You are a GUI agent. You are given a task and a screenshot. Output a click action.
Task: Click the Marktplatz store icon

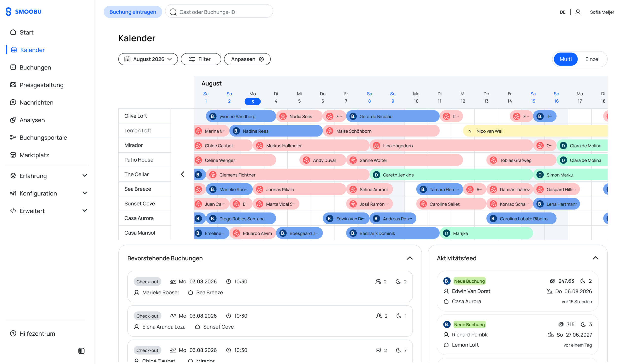click(13, 155)
